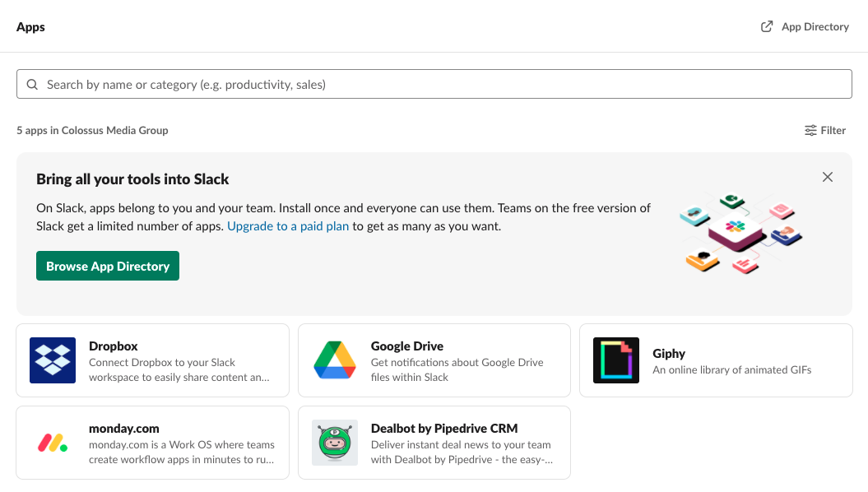Click the Dealbot deal news description
This screenshot has width=868, height=492.
(x=462, y=453)
